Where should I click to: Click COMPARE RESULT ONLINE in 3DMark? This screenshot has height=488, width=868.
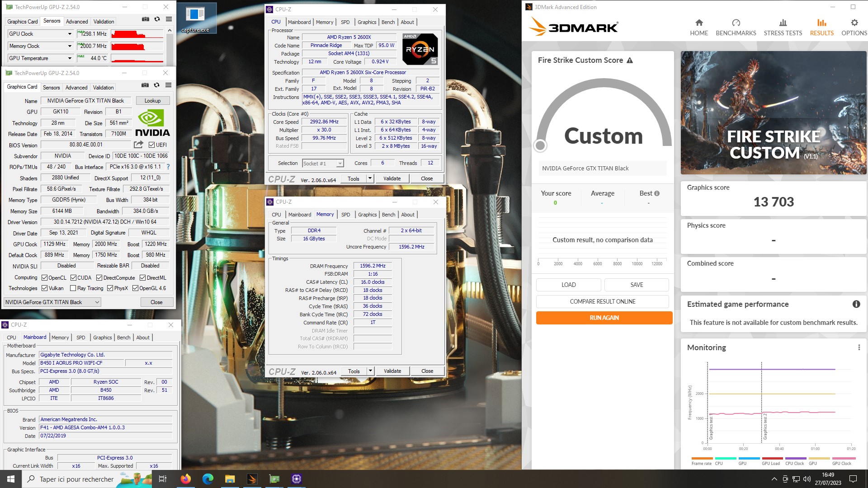tap(602, 301)
